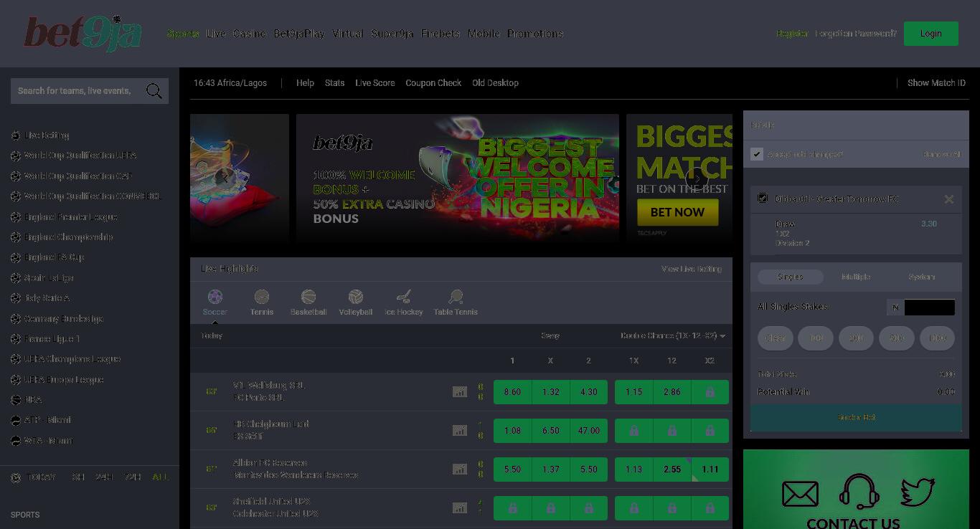Image resolution: width=980 pixels, height=529 pixels.
Task: Uncheck the Dibba Oil - Greater Tomorrow FC selection
Action: click(x=763, y=198)
